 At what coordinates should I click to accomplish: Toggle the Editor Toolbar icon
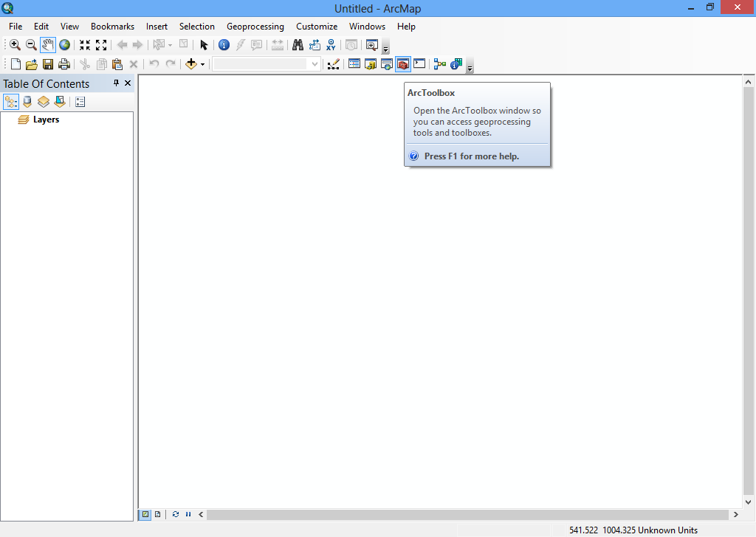click(x=333, y=64)
